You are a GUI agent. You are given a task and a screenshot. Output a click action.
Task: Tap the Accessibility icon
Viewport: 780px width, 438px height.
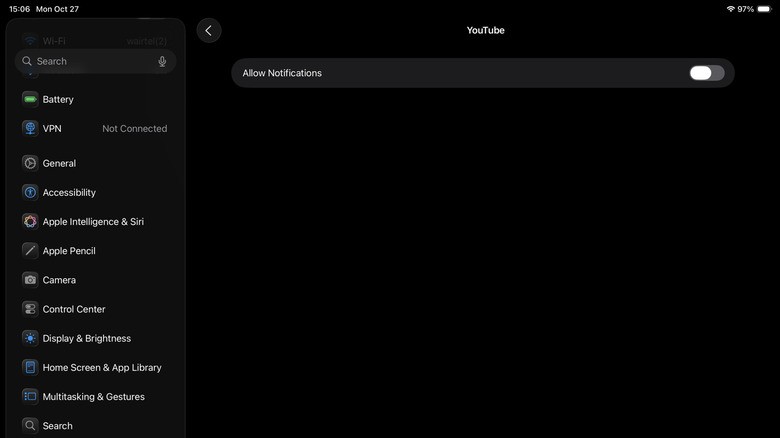click(30, 192)
